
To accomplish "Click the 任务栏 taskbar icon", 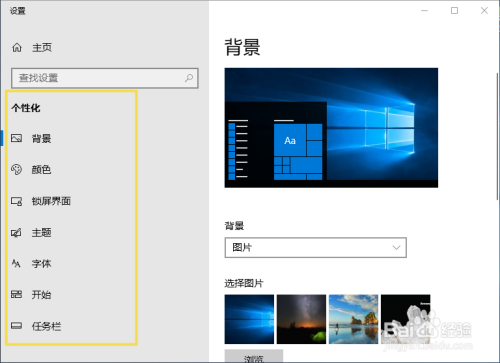I will (x=16, y=326).
